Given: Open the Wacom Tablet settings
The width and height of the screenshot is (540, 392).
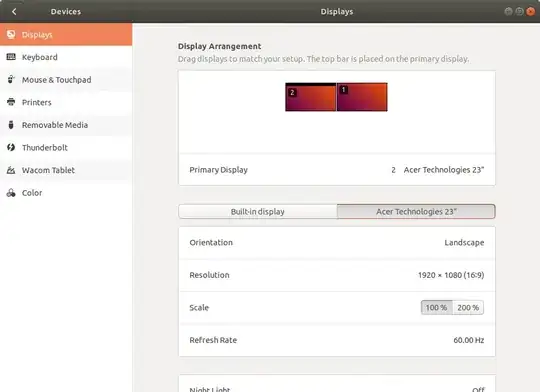Looking at the screenshot, I should point(66,170).
